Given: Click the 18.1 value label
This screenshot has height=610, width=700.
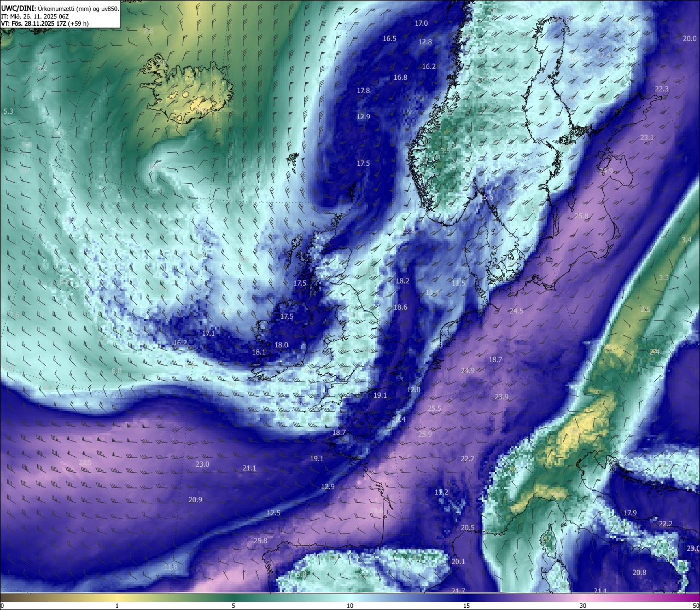Looking at the screenshot, I should 259,352.
